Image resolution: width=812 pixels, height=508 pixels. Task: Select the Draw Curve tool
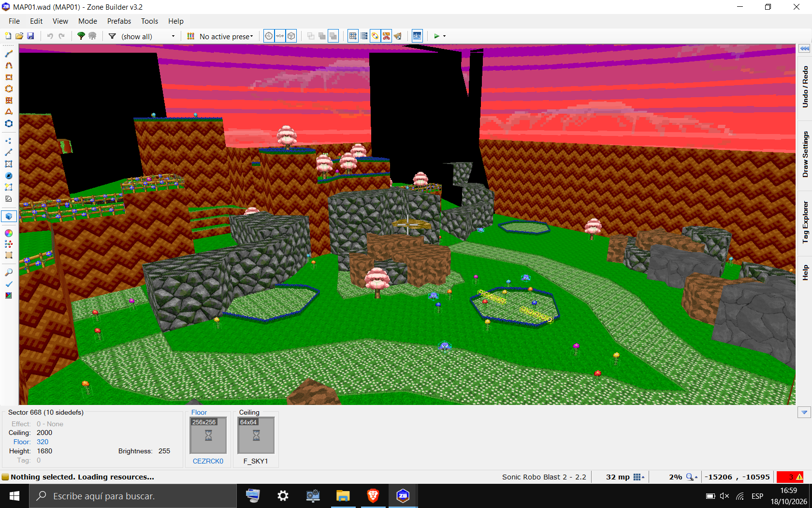(9, 65)
